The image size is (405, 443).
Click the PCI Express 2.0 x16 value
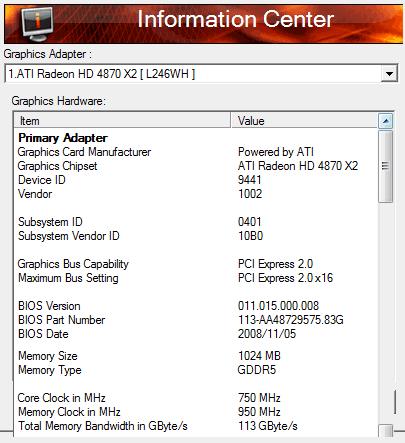(x=285, y=278)
